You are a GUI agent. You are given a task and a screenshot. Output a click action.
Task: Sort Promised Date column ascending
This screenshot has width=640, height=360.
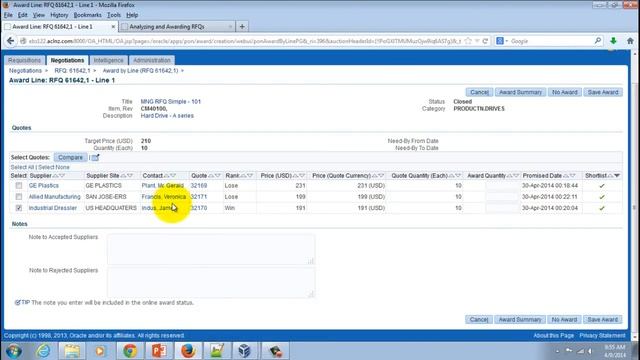pyautogui.click(x=566, y=176)
